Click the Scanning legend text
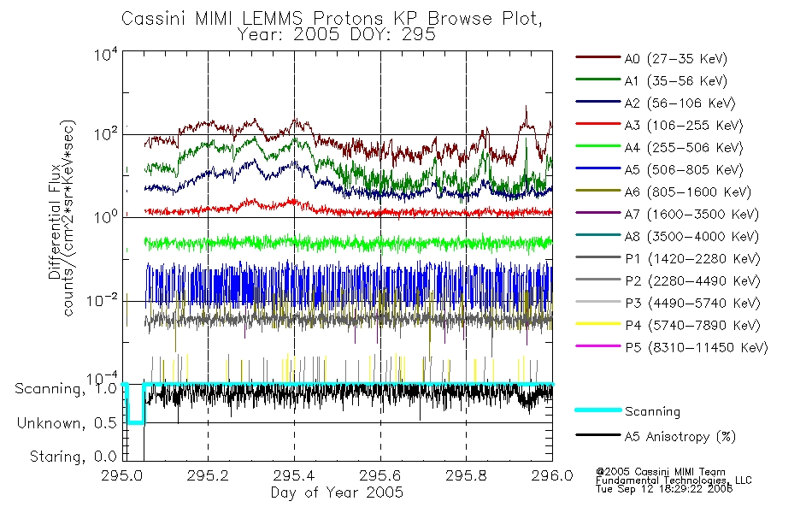This screenshot has height=513, width=812. pyautogui.click(x=652, y=411)
